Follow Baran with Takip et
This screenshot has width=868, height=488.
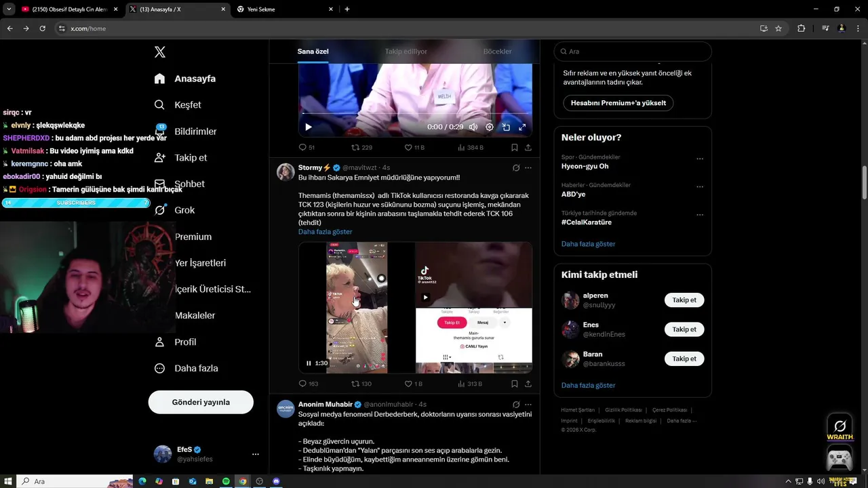684,359
